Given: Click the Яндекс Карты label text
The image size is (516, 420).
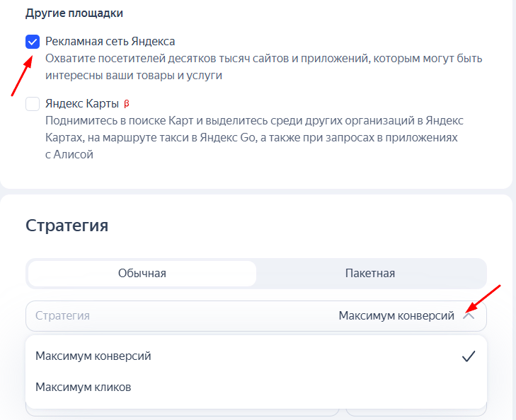Looking at the screenshot, I should pyautogui.click(x=82, y=103).
